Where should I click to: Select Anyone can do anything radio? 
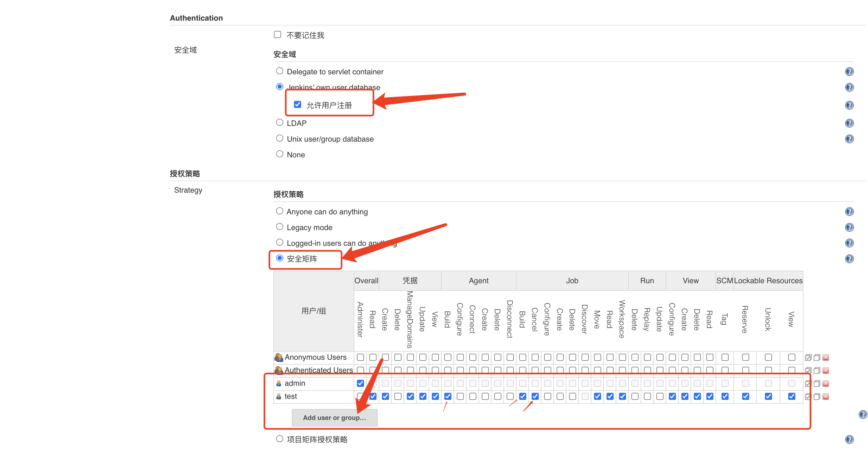click(279, 211)
